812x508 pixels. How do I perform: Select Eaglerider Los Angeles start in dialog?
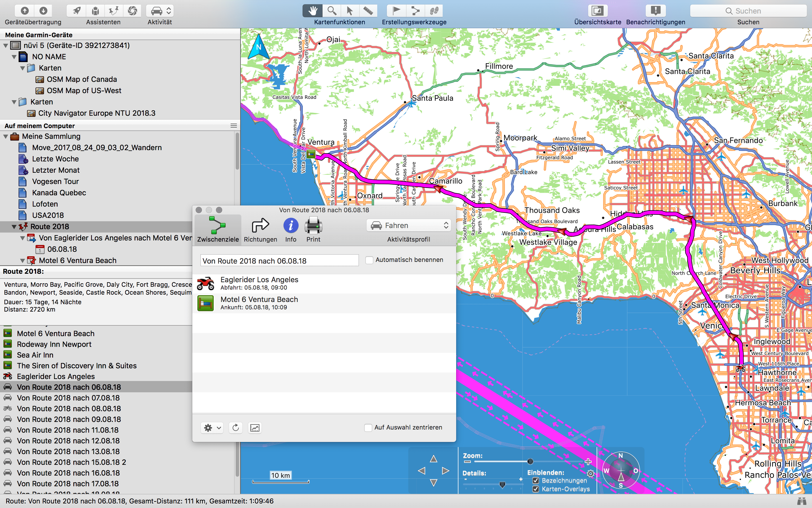point(324,283)
